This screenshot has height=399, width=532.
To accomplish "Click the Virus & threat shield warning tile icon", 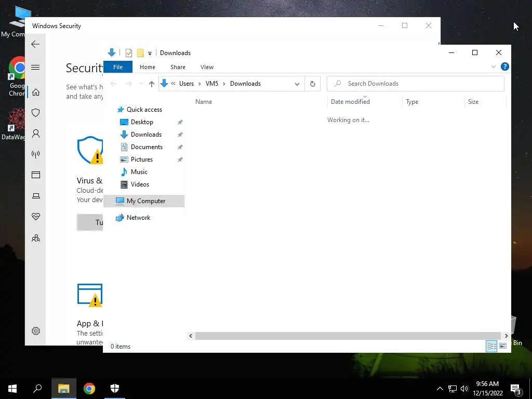I will pos(90,150).
